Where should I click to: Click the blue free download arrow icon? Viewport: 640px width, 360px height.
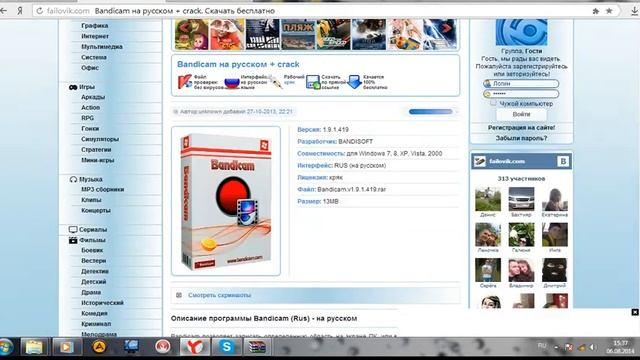point(355,82)
